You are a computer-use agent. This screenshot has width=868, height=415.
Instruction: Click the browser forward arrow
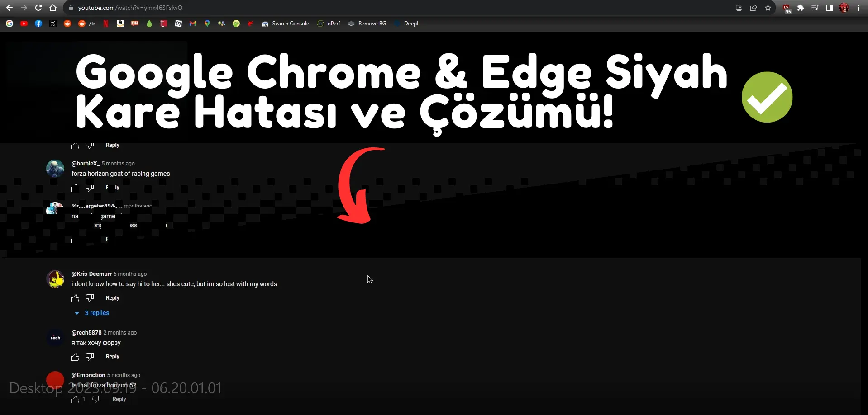click(x=24, y=8)
